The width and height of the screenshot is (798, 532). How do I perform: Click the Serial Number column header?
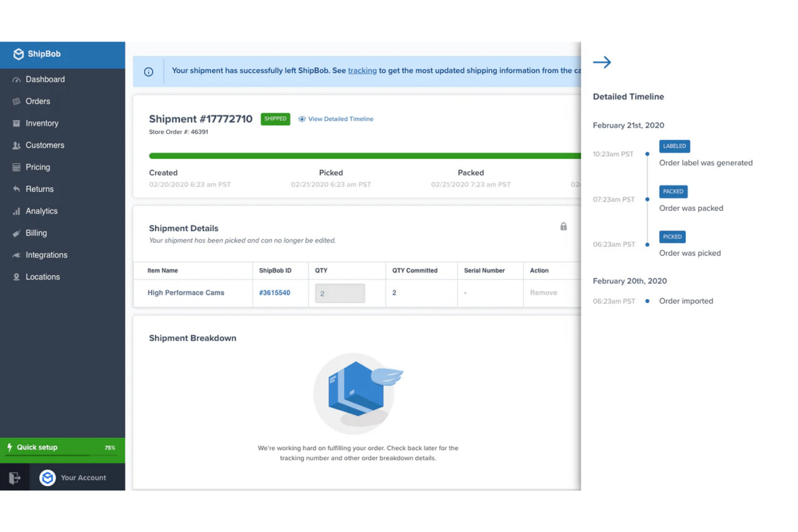tap(484, 271)
